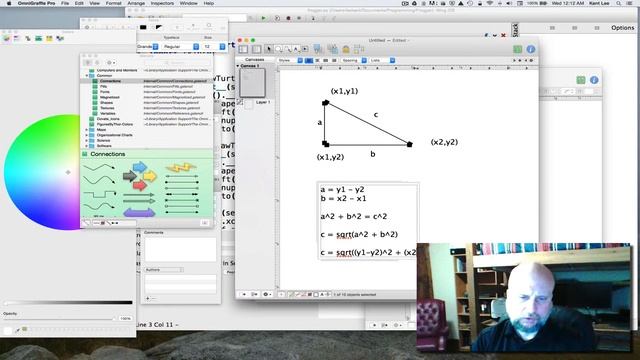Screen dimensions: 640x360
Task: Collapse the Common stencil folder
Action: coord(87,76)
